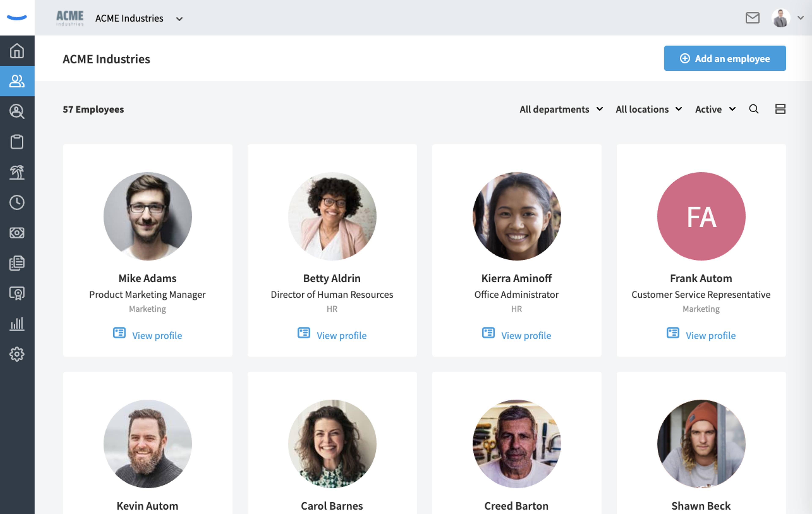Click the Director of Human Resources title
Screen dimensions: 812x514
tap(332, 294)
